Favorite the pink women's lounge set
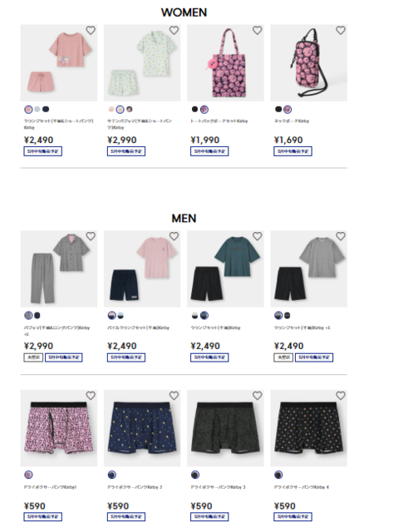The height and width of the screenshot is (532, 393). click(x=91, y=30)
